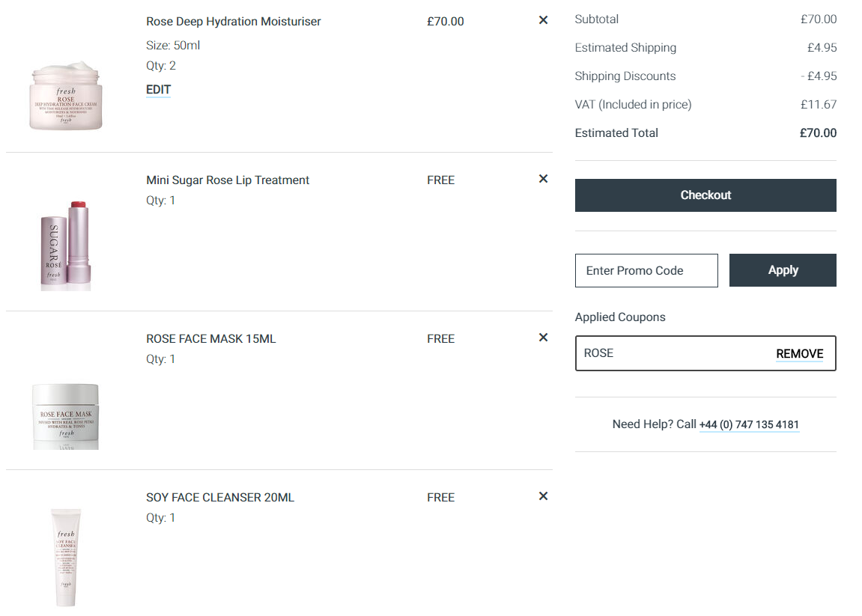Apply the promo code
The image size is (862, 616).
pos(783,270)
